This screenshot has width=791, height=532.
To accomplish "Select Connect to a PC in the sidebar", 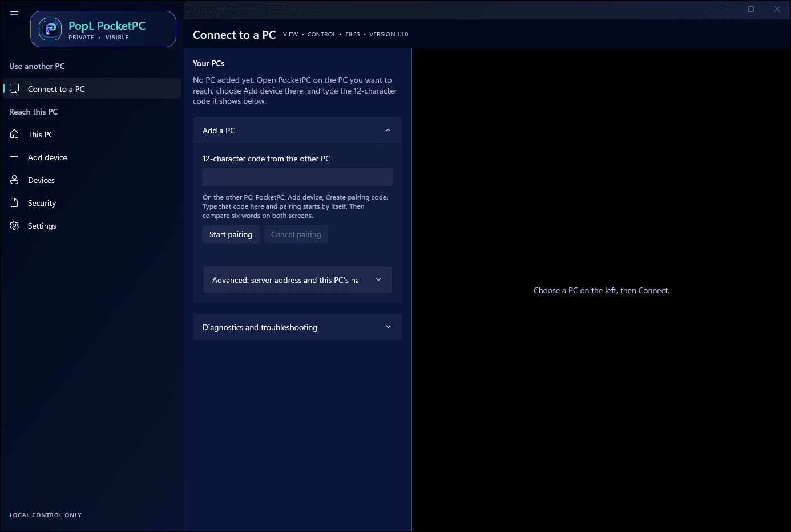I will coord(92,89).
